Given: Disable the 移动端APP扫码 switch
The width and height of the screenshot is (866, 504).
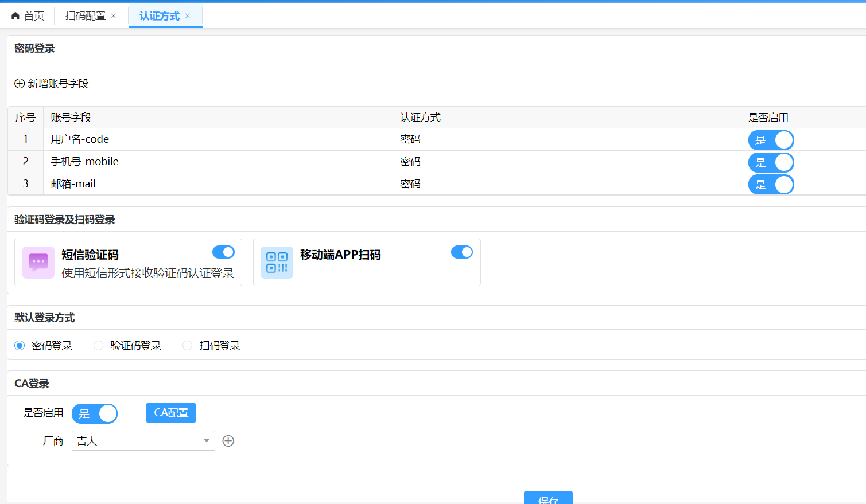Looking at the screenshot, I should coord(462,252).
